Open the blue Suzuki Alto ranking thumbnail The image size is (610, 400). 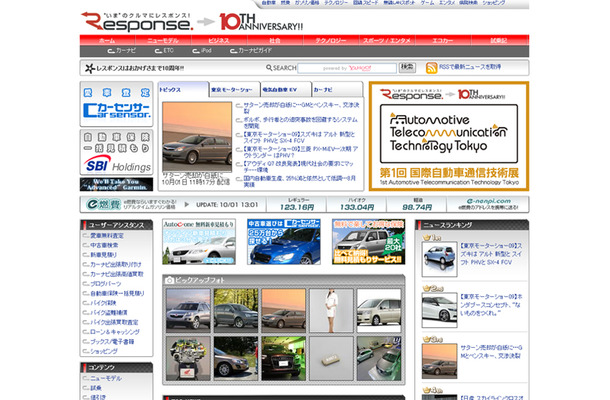tap(439, 259)
